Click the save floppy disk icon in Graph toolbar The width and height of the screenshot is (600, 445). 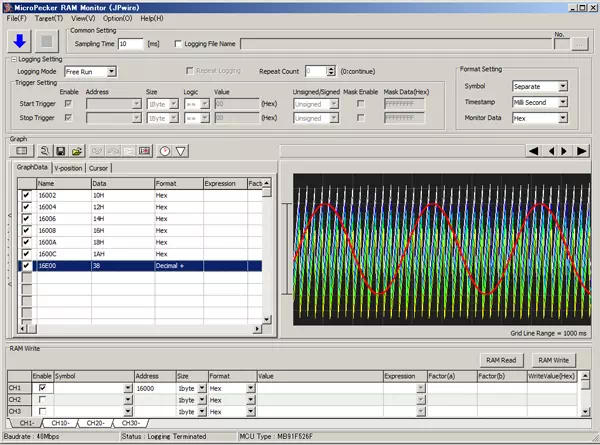pos(59,150)
